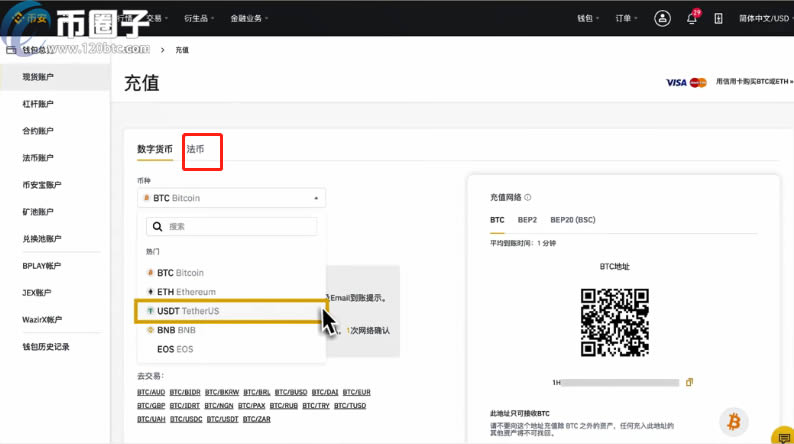Open the yellow chat support icon
Viewport: 794px width, 444px height.
pyautogui.click(x=782, y=436)
